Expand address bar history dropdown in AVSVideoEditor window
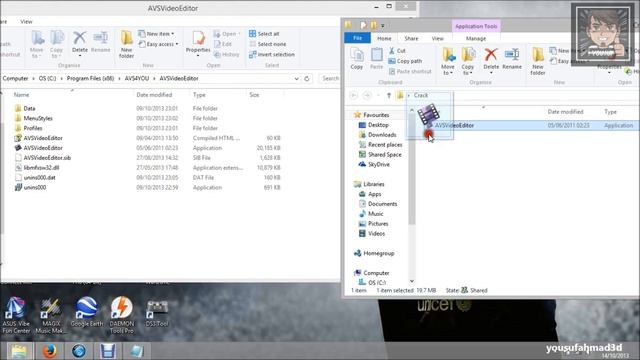 296,78
